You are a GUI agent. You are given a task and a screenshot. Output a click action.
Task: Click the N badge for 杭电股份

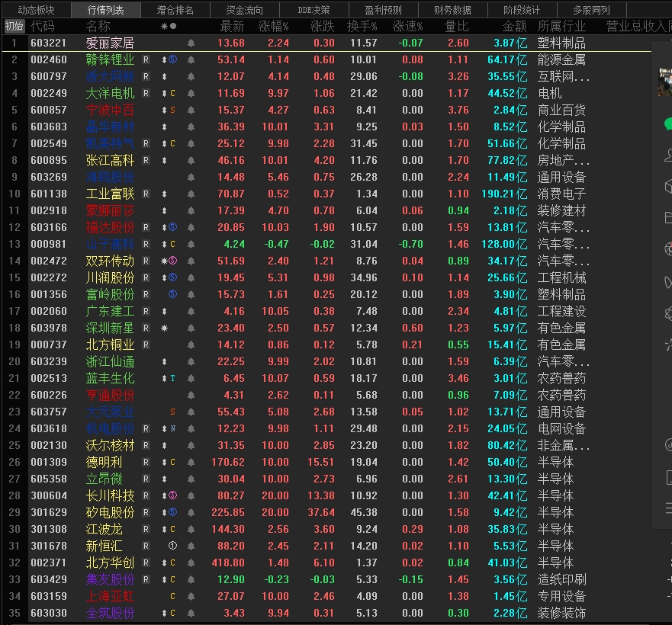(172, 428)
